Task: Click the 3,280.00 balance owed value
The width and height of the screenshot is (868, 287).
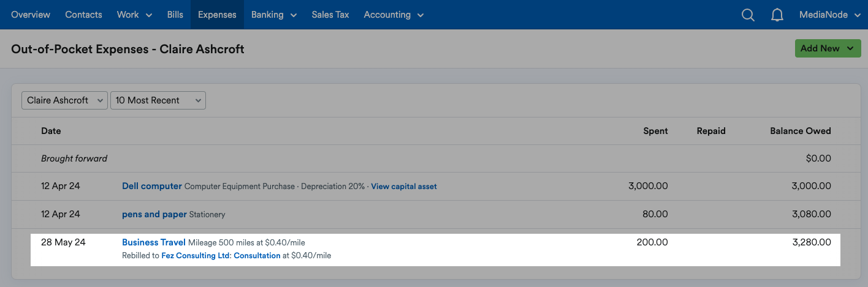Action: point(812,242)
